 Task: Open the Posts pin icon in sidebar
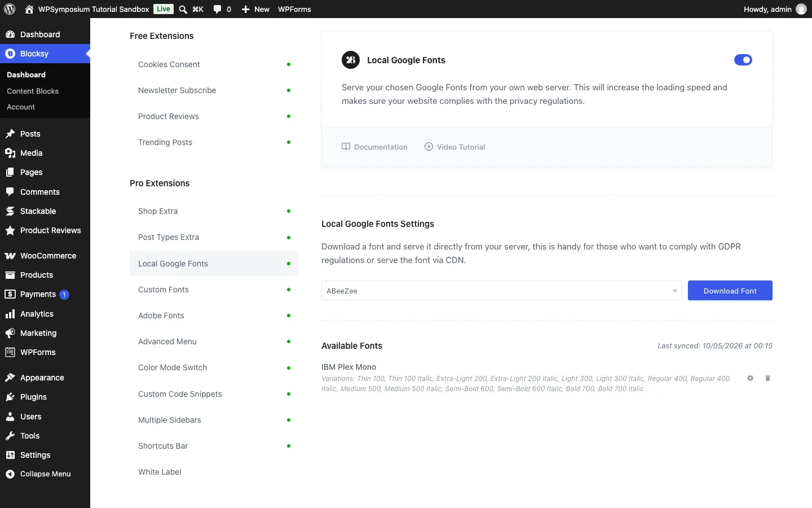point(10,134)
